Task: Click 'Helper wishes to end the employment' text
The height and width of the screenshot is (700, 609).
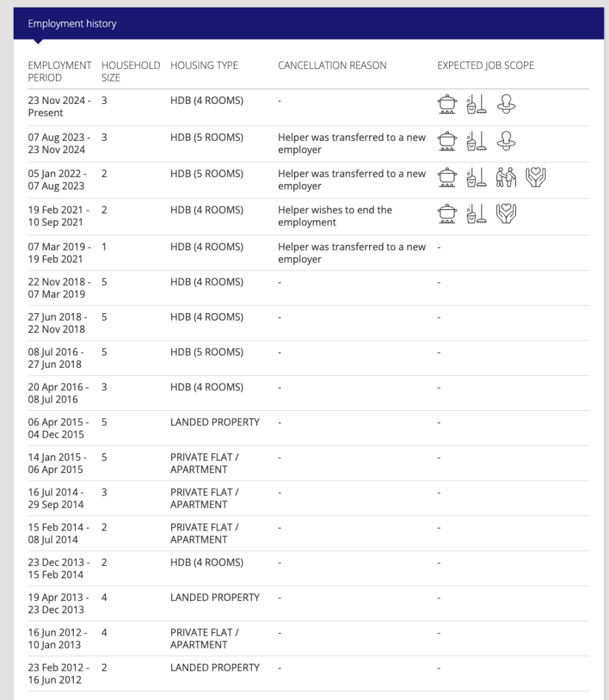Action: click(335, 216)
